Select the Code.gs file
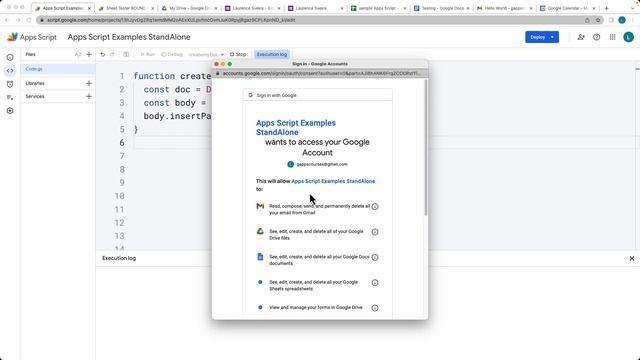 point(58,69)
